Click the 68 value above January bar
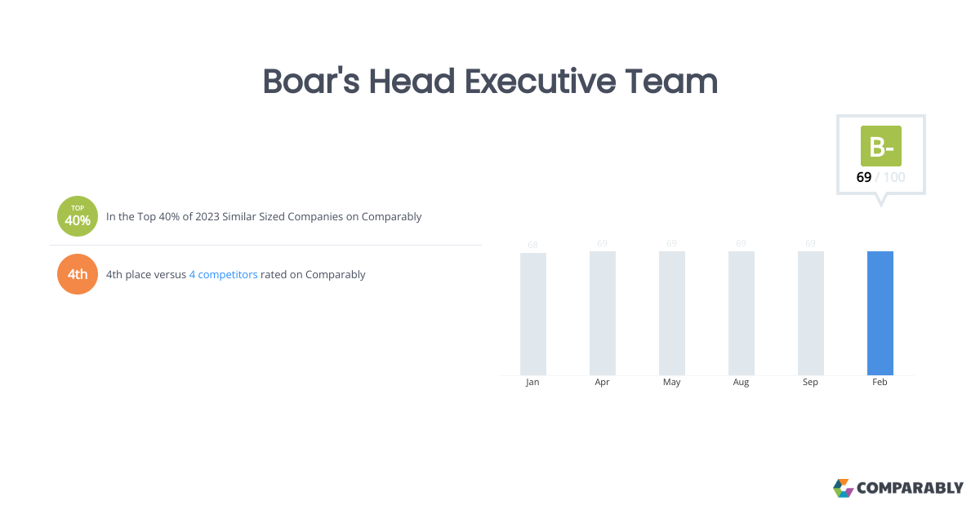Screen dimensions: 980x514 532,245
